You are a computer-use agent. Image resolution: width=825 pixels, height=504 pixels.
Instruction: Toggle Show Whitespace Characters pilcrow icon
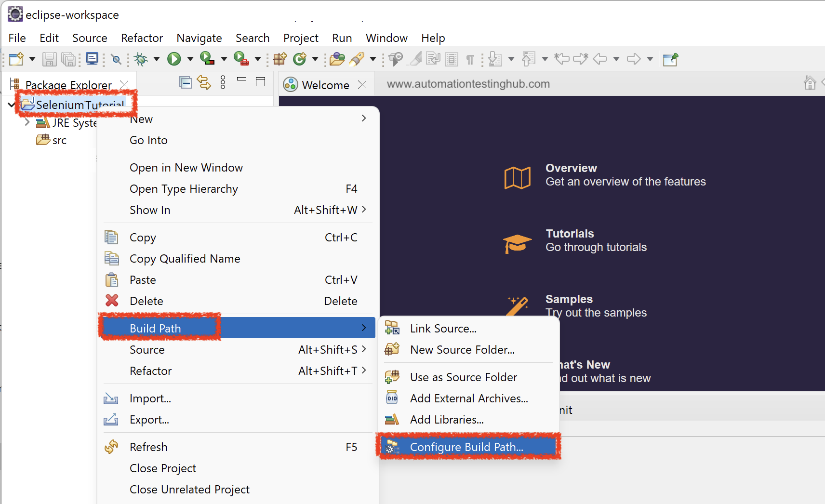tap(470, 59)
